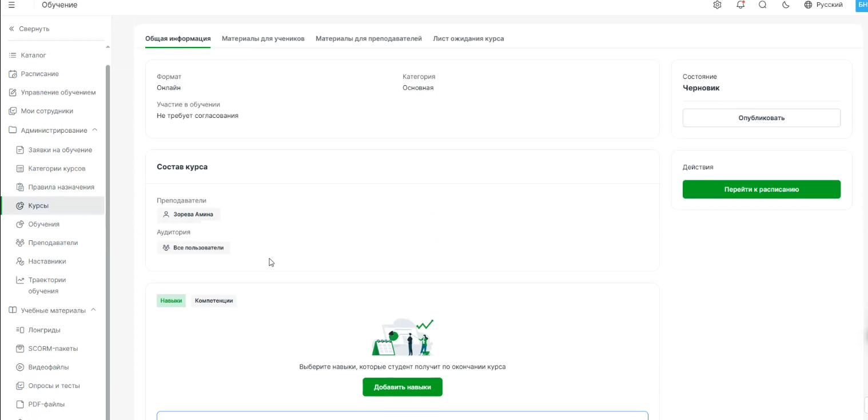
Task: Open Русский language selector
Action: 823,5
